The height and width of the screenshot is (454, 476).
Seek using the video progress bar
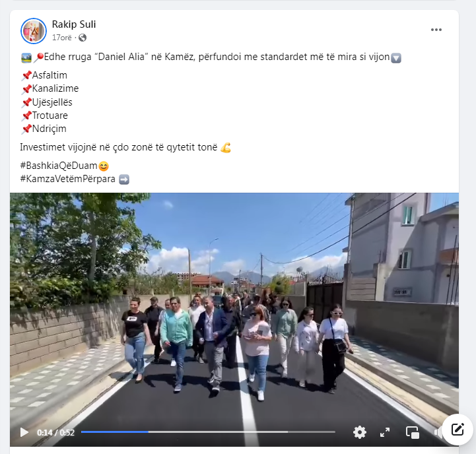(208, 432)
